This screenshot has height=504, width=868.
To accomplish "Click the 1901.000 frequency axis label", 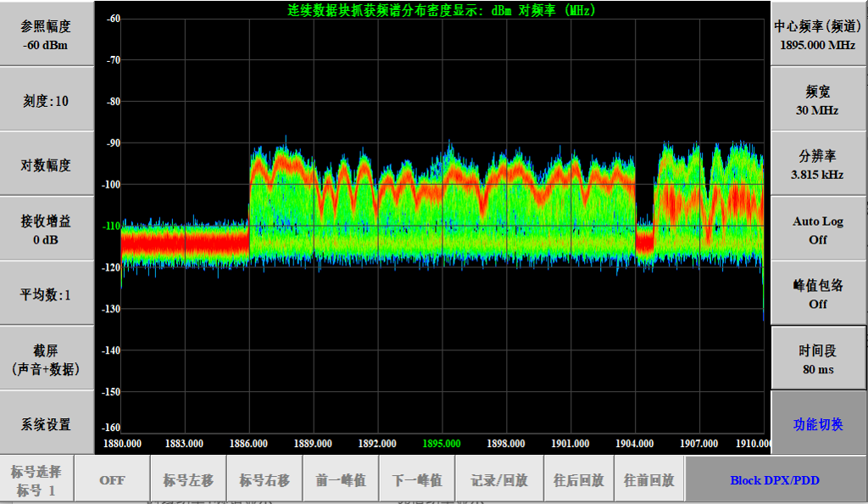I will pos(570,444).
